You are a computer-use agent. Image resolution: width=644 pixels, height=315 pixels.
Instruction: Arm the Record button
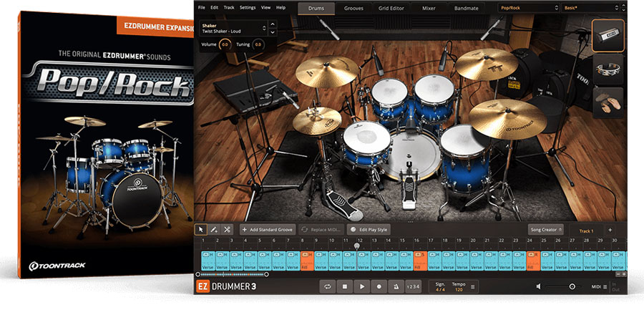tap(379, 286)
